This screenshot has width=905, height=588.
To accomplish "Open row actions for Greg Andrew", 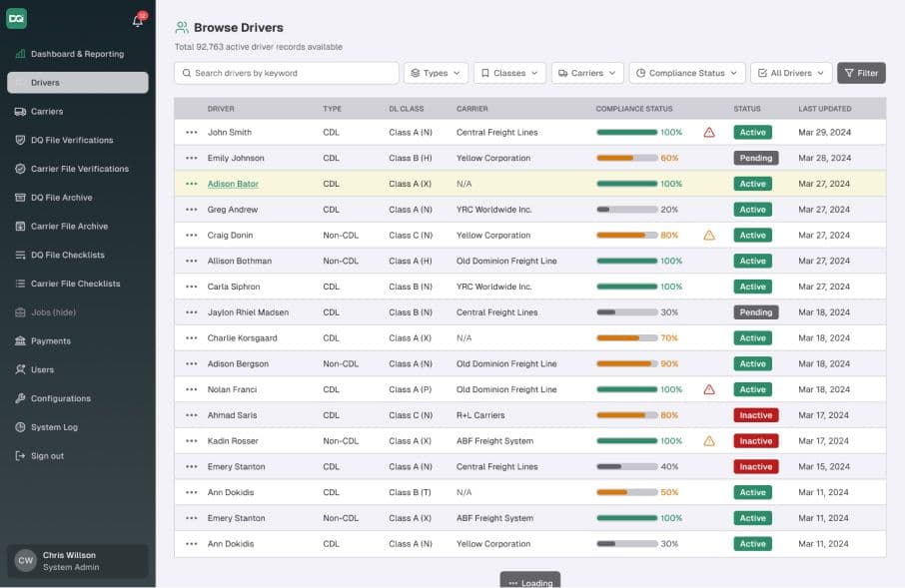I will [192, 210].
